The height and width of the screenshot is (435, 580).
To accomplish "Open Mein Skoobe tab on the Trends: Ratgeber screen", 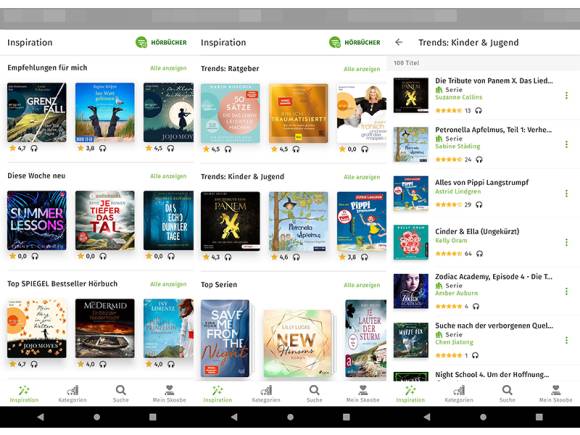I will pyautogui.click(x=363, y=394).
